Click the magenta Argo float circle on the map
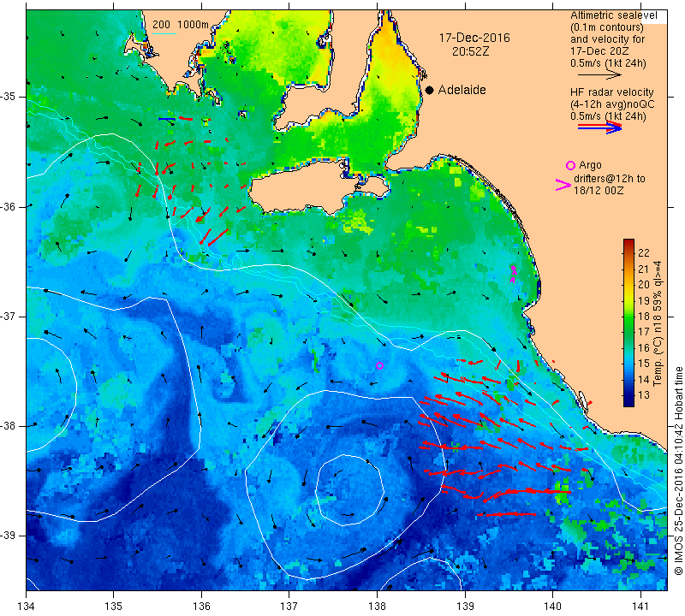The width and height of the screenshot is (685, 616). pos(379,366)
